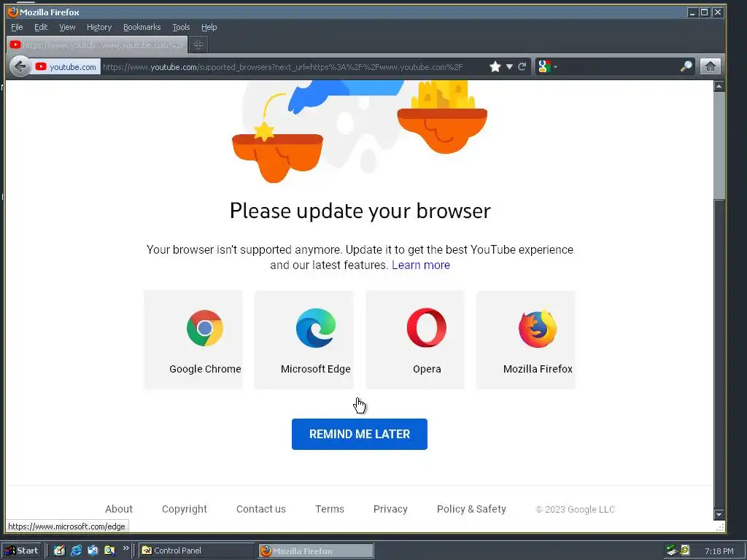Click the page scrollbar up arrow
747x560 pixels.
tap(719, 86)
